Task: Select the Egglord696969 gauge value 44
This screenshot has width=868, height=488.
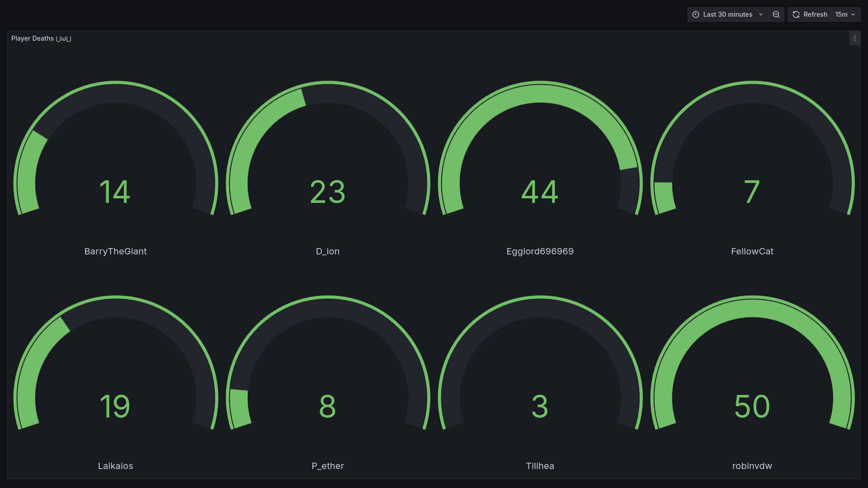Action: tap(540, 192)
